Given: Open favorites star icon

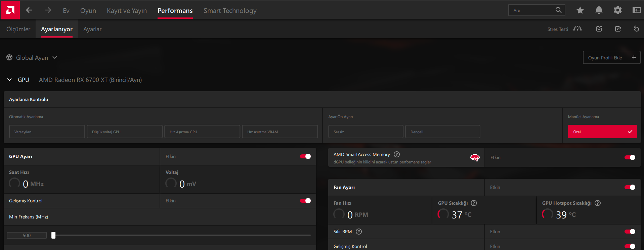Looking at the screenshot, I should [x=580, y=10].
